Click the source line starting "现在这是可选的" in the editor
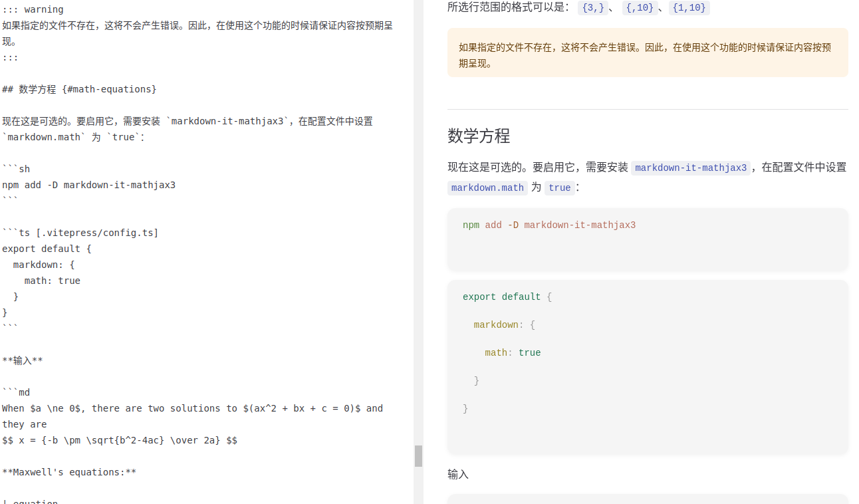The image size is (859, 504). pyautogui.click(x=187, y=121)
